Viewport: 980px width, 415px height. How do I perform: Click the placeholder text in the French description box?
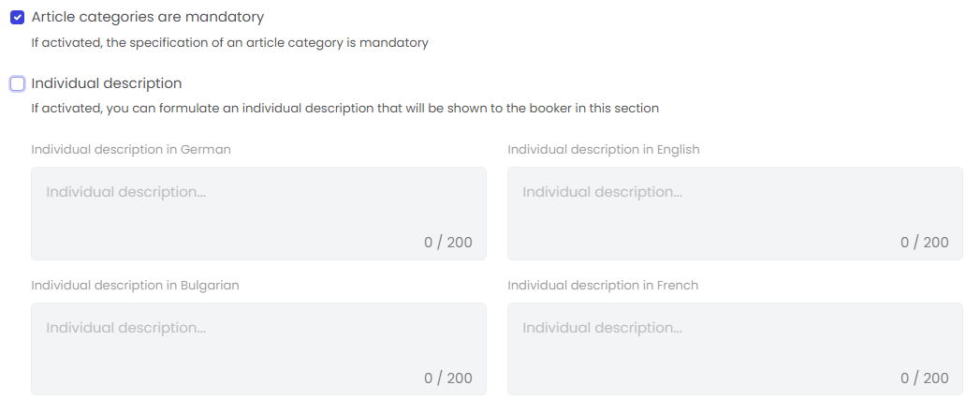point(602,328)
